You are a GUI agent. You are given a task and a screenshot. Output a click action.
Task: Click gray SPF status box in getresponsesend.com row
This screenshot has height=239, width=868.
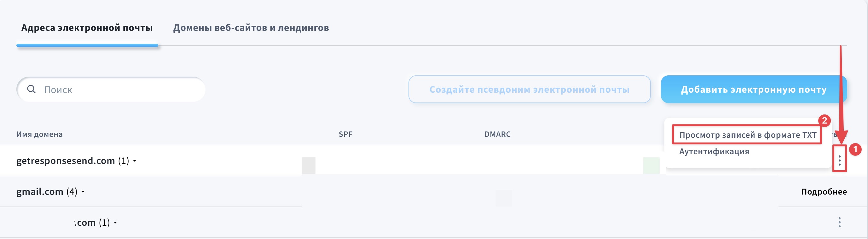(308, 165)
